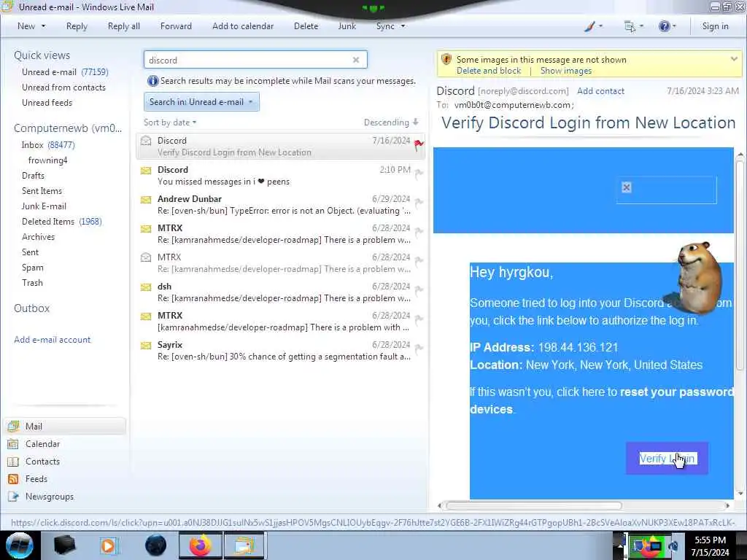Open the Archives folder
747x560 pixels.
[x=38, y=237]
